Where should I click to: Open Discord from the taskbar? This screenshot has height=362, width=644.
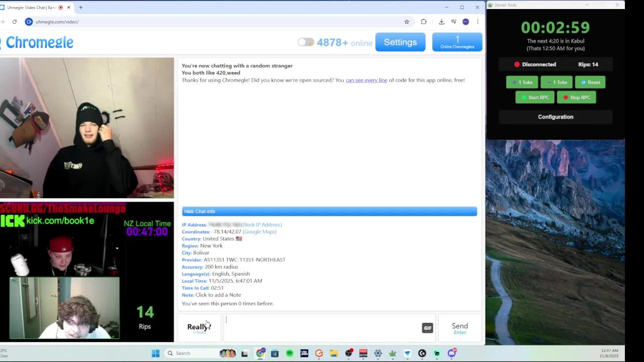(x=452, y=353)
